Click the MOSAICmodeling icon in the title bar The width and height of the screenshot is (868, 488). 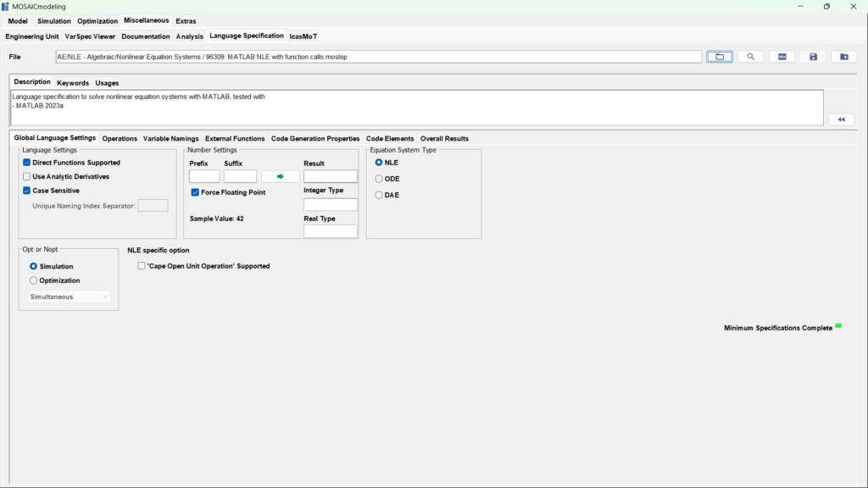[7, 6]
